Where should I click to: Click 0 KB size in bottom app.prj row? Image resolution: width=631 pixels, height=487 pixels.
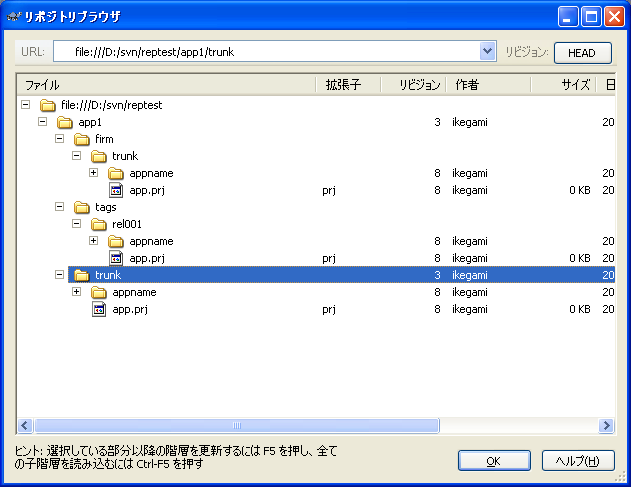[x=580, y=310]
